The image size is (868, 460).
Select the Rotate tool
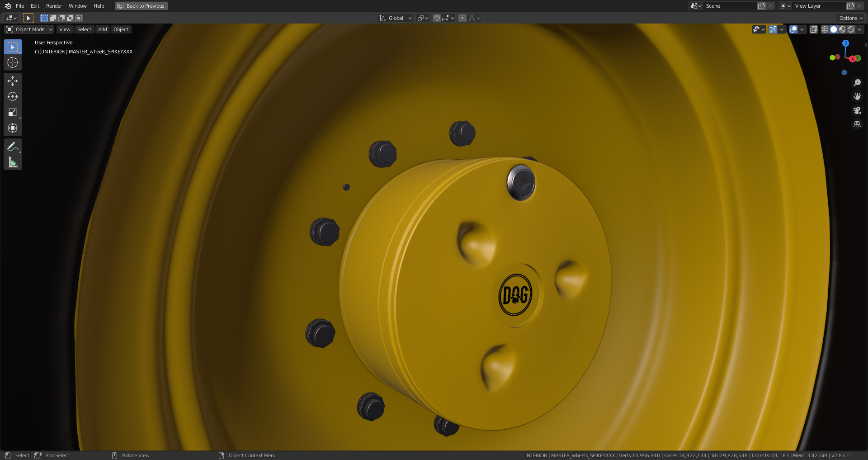click(x=13, y=96)
